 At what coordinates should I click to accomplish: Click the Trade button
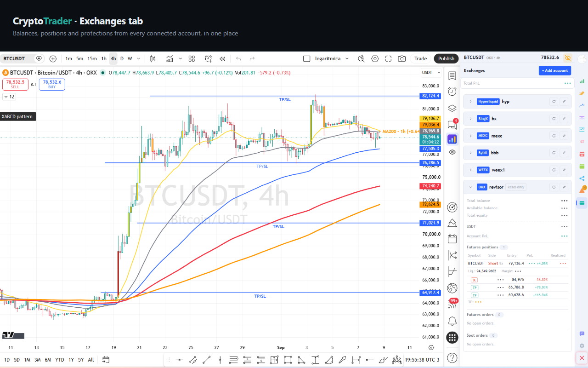click(420, 58)
